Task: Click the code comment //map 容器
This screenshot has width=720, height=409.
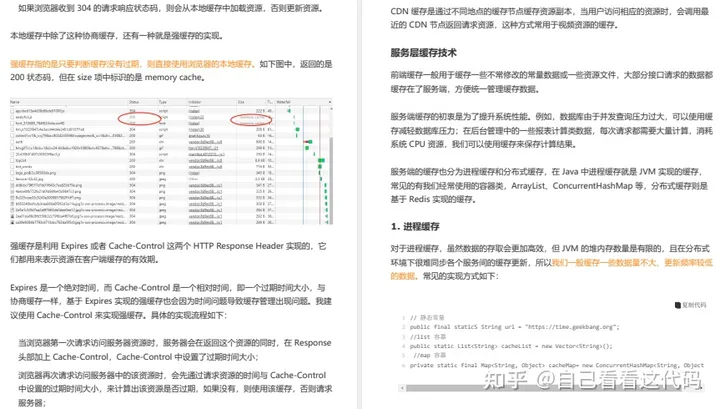Action: tap(429, 355)
